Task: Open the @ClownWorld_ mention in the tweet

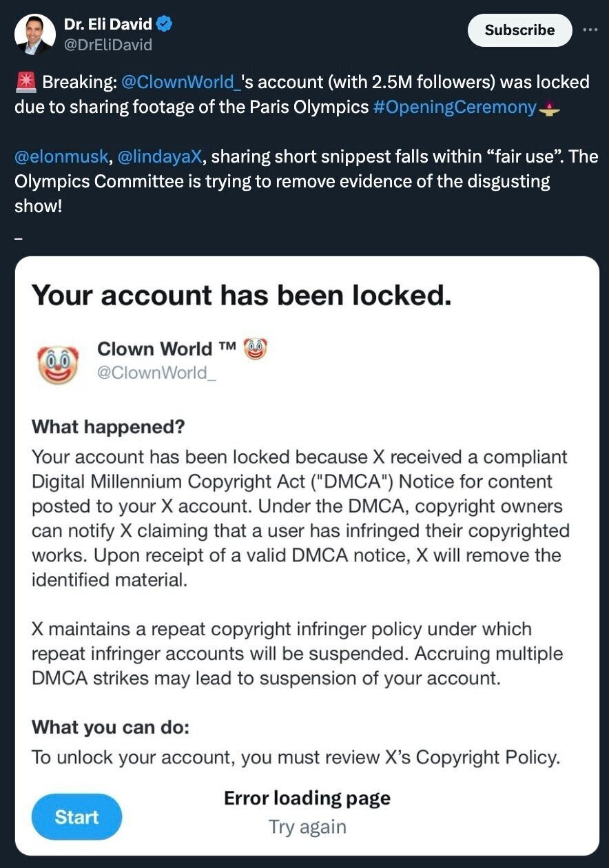Action: (180, 83)
